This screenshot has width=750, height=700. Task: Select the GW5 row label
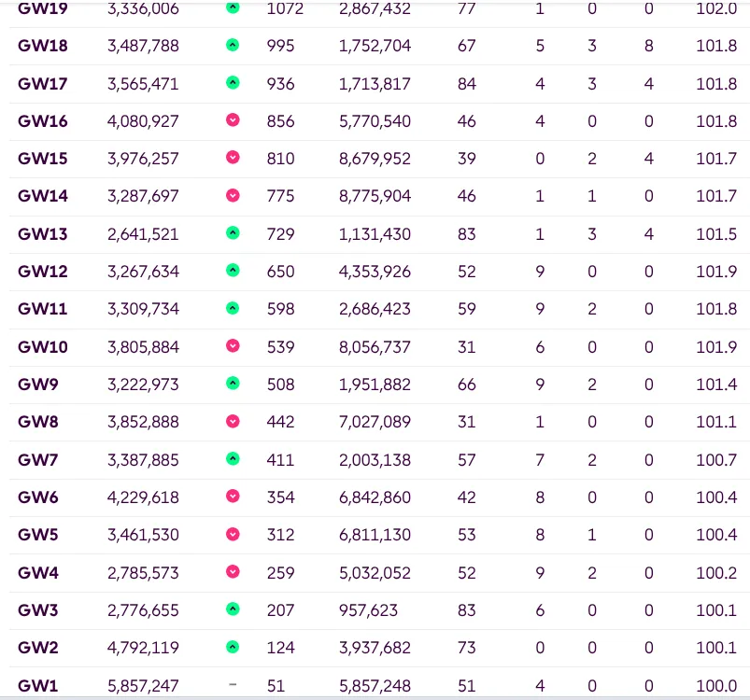pyautogui.click(x=37, y=535)
